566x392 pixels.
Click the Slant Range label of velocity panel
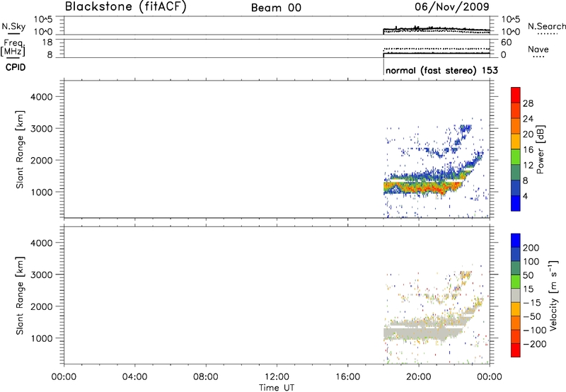[20, 296]
